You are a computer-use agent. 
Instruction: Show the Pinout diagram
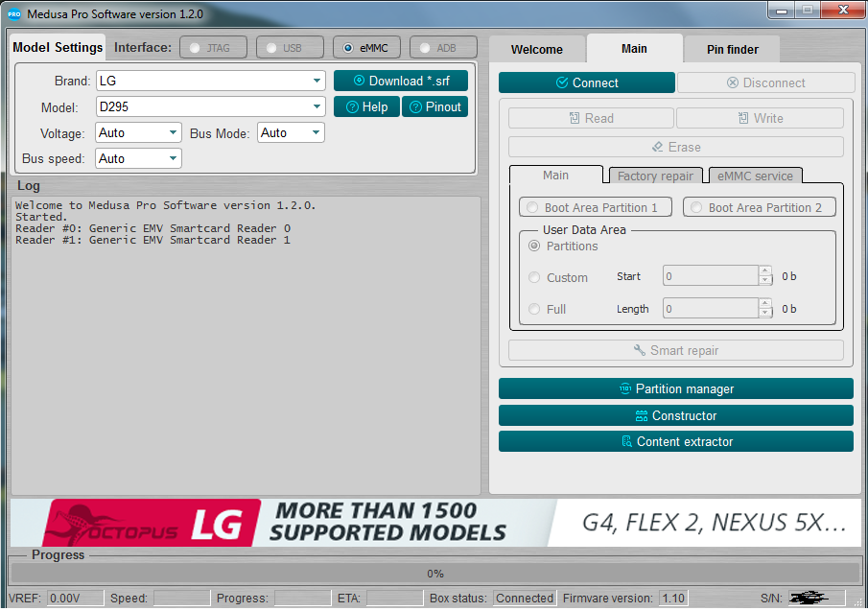click(435, 106)
